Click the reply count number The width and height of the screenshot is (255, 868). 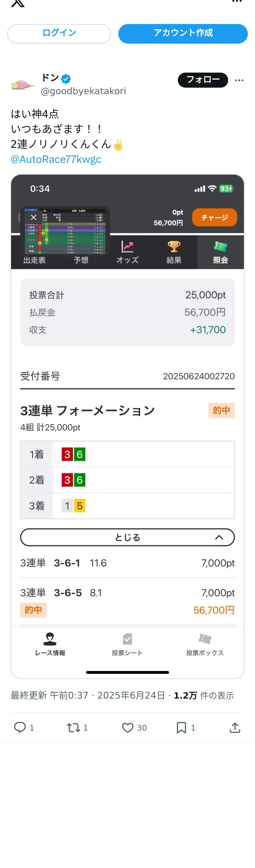[32, 728]
